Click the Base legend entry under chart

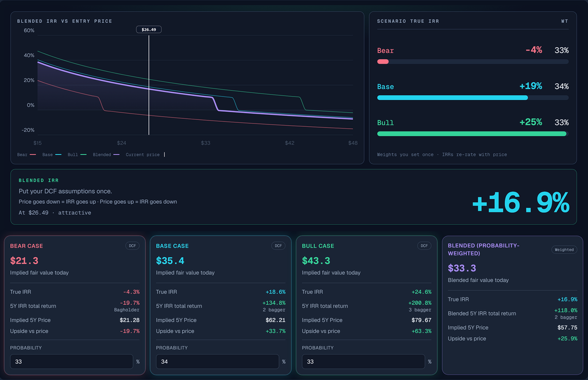52,154
